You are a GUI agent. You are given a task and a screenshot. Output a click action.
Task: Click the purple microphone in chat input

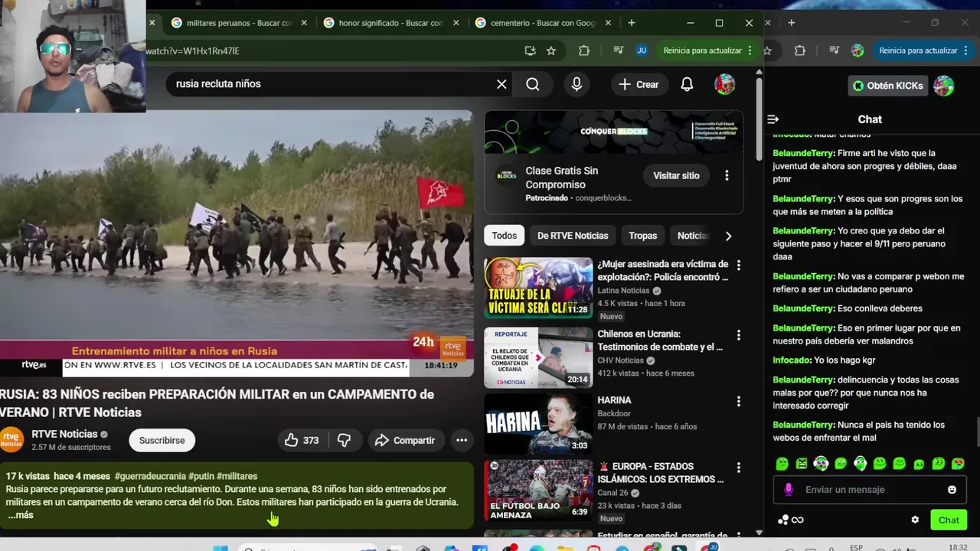click(789, 490)
